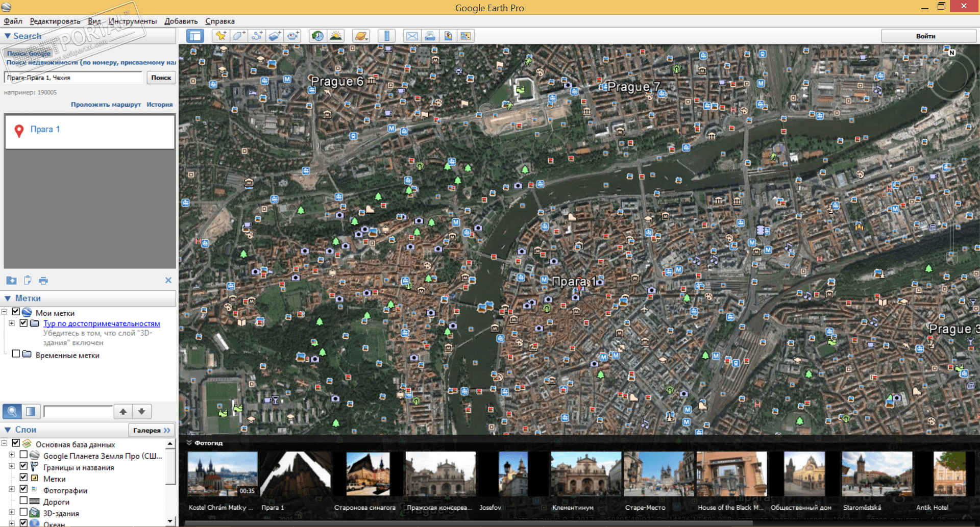The width and height of the screenshot is (980, 527).
Task: Click the magnifier find-in-places icon
Action: coord(12,411)
